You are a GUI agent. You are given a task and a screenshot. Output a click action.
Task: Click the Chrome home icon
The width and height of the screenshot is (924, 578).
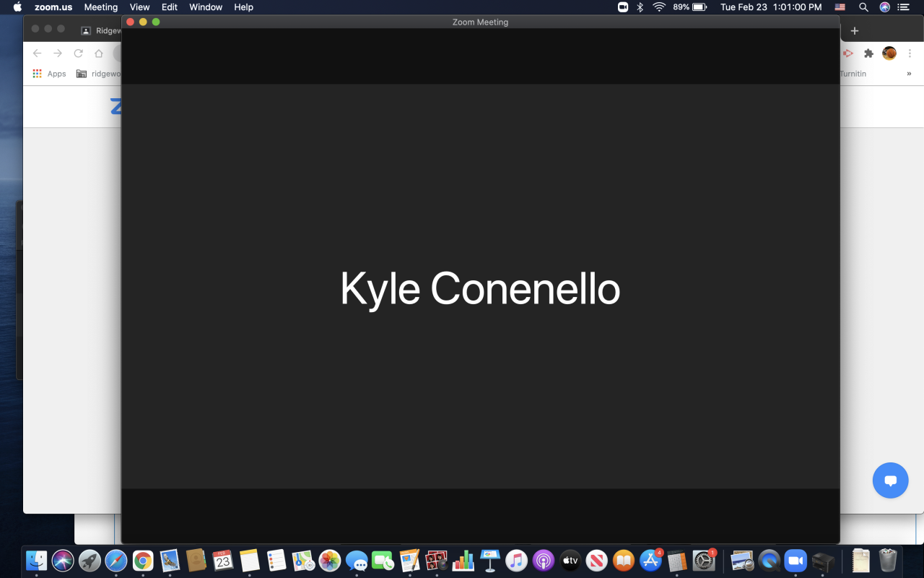[99, 53]
